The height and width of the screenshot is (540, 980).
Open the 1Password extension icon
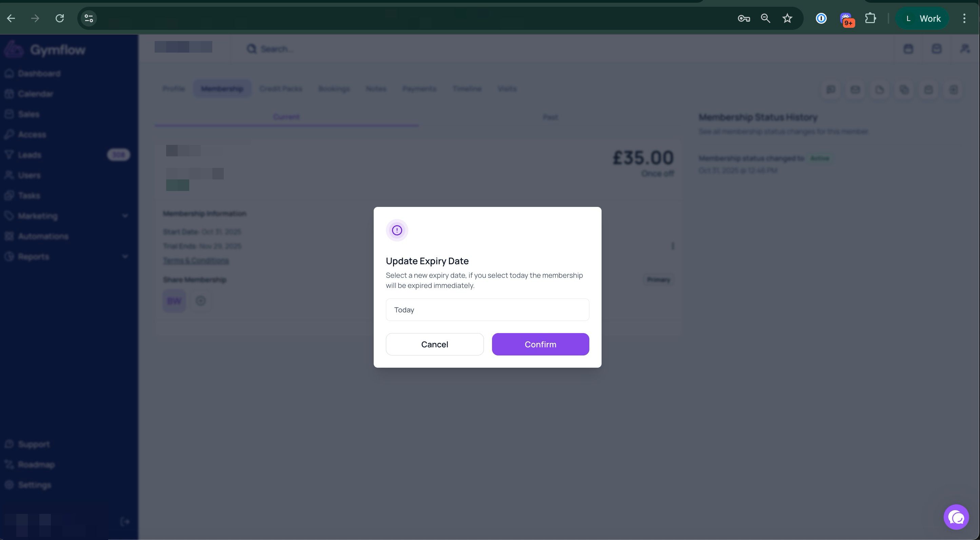click(x=821, y=18)
